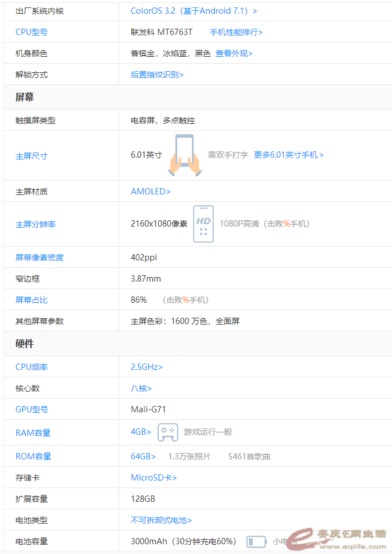Click the 2.5GHz CPU frequency link

coord(147,367)
